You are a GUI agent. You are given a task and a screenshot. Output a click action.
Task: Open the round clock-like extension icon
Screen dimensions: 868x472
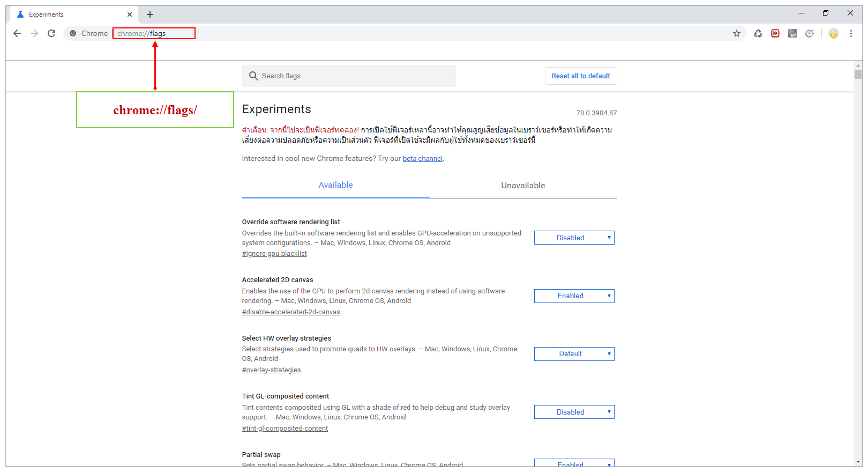click(x=810, y=33)
